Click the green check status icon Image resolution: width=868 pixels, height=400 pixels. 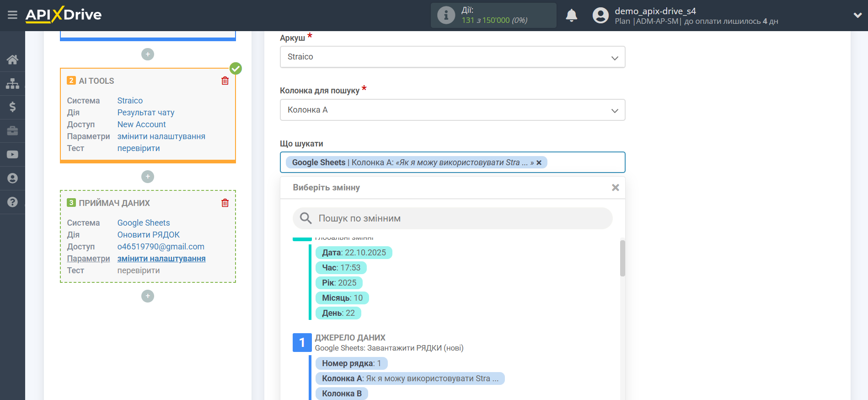236,69
